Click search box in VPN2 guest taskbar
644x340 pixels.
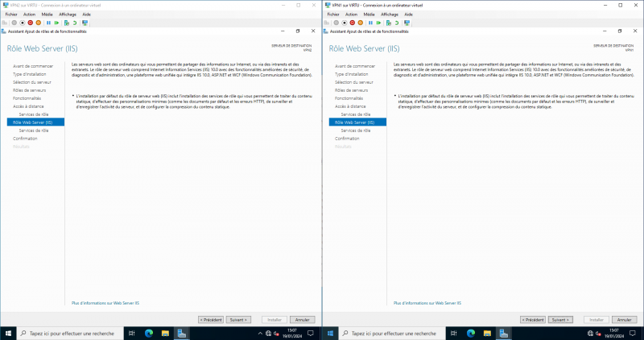click(70, 334)
